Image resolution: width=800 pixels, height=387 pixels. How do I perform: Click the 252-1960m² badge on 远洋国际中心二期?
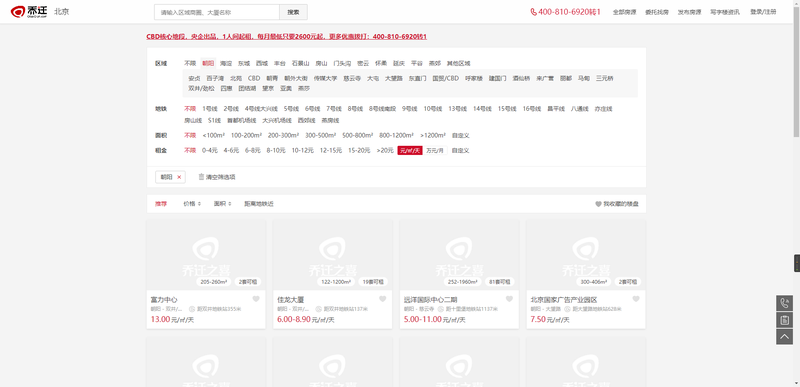pyautogui.click(x=463, y=281)
